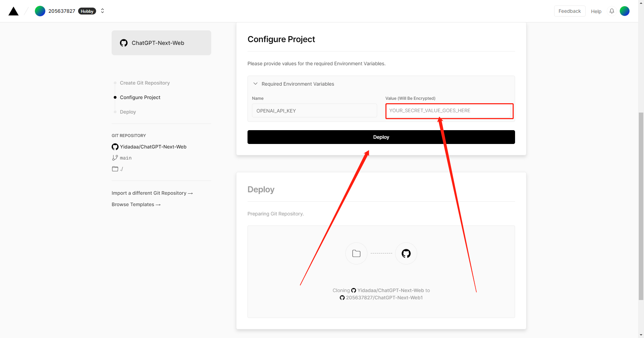The height and width of the screenshot is (338, 644).
Task: Click the Hobby plan badge
Action: [x=87, y=11]
